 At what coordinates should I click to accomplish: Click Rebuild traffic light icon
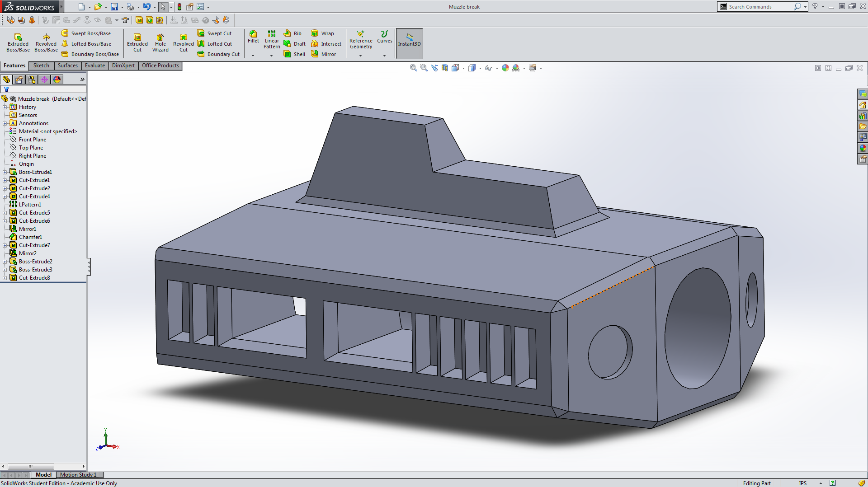[x=179, y=7]
